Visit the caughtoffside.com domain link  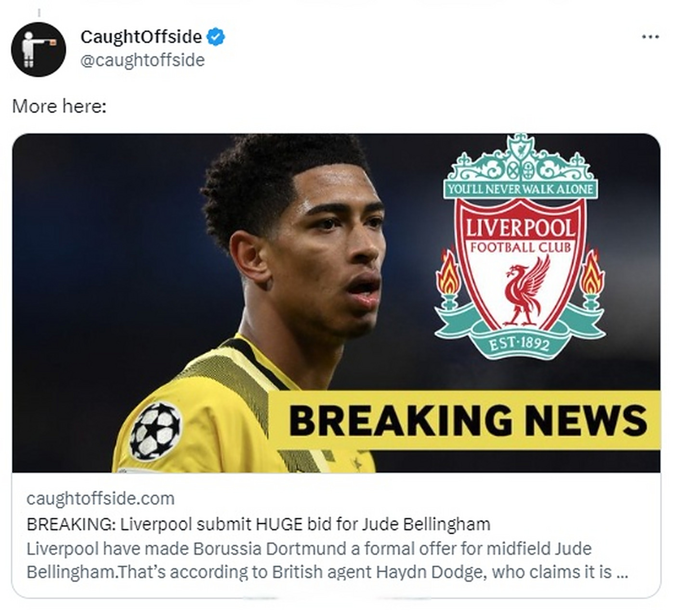pyautogui.click(x=101, y=499)
